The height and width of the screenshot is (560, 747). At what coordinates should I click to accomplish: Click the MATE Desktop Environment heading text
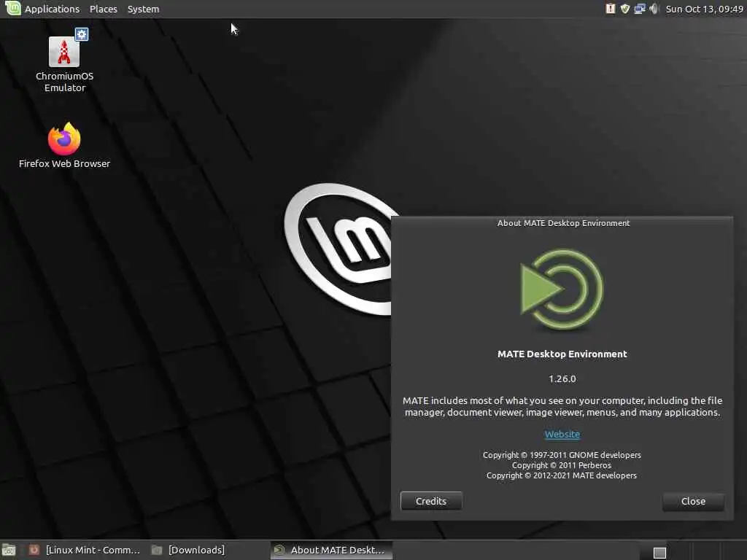point(562,354)
